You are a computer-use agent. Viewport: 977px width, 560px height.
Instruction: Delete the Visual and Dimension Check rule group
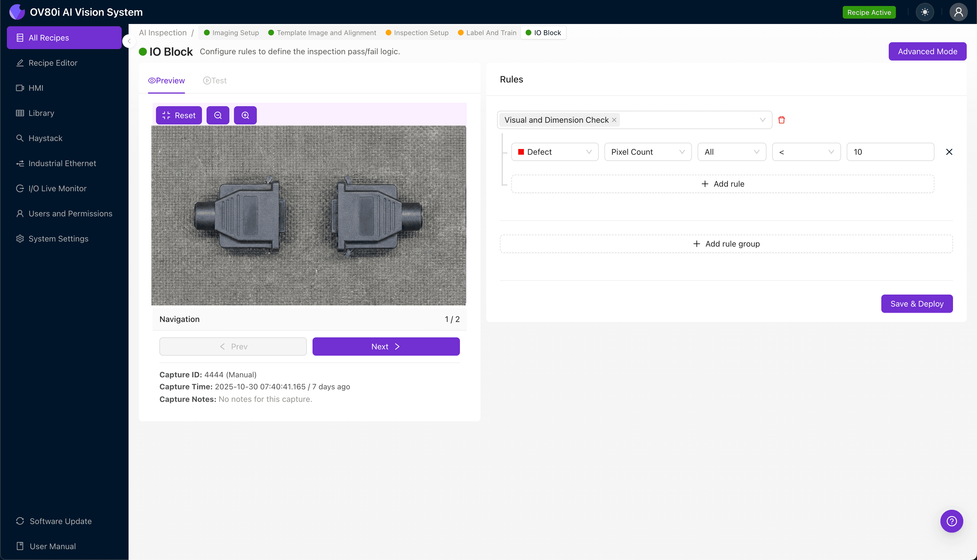point(782,120)
